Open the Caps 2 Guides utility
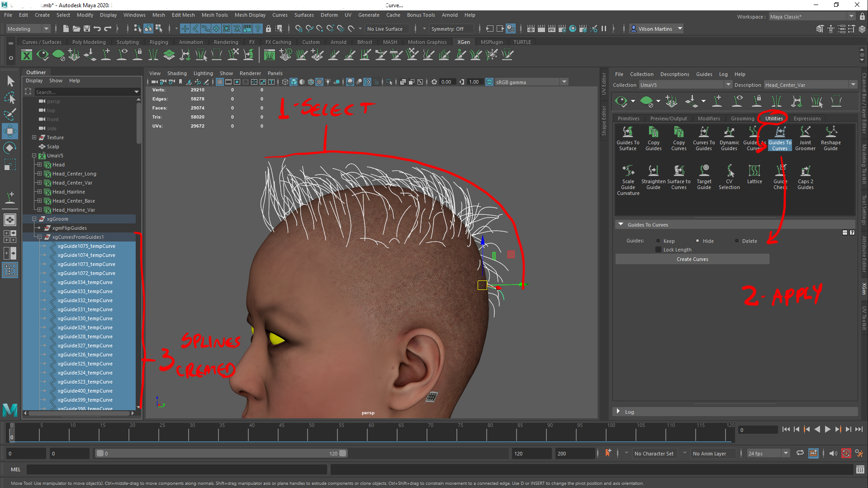The image size is (868, 488). coord(805,177)
